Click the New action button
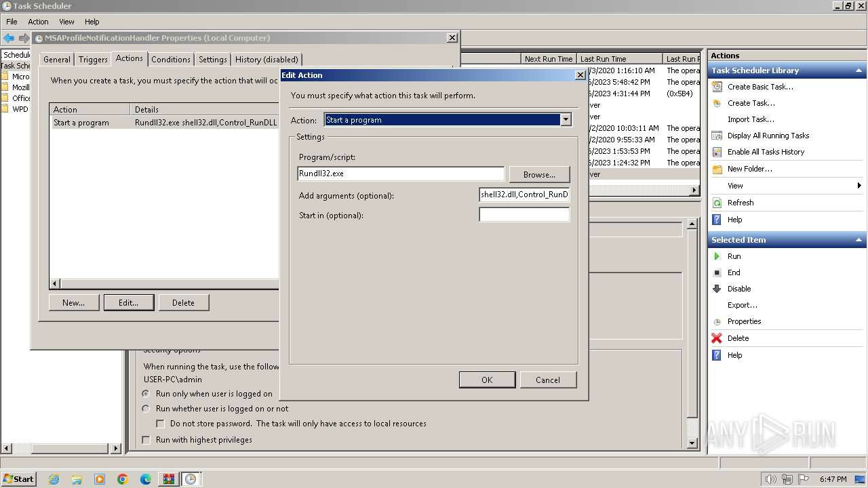868x488 pixels. pyautogui.click(x=74, y=303)
